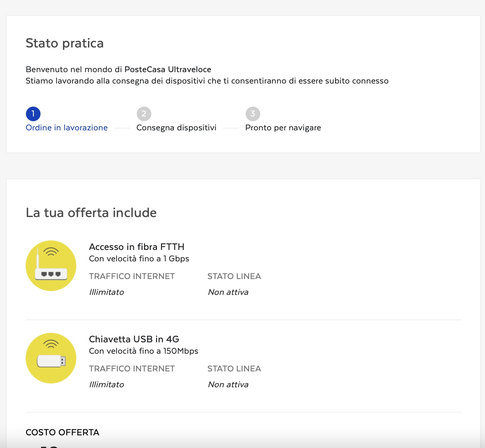This screenshot has height=448, width=485.
Task: Click the grey step 2 circle
Action: pos(144,114)
